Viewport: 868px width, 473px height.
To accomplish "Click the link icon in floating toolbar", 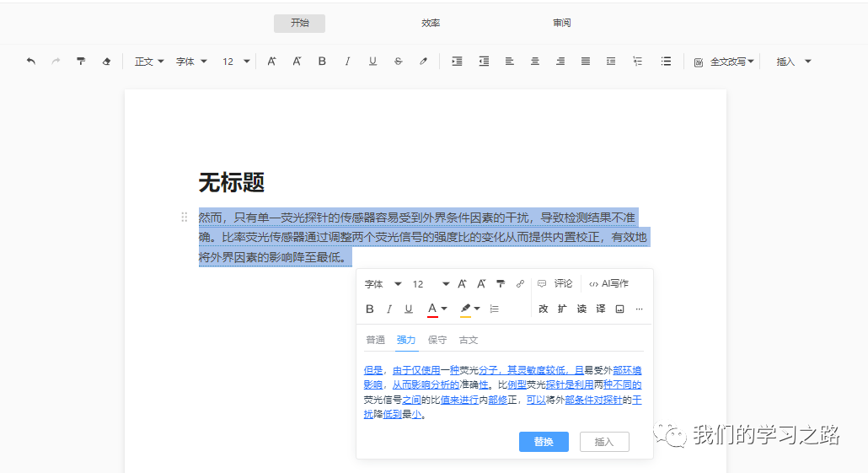I will (x=520, y=284).
